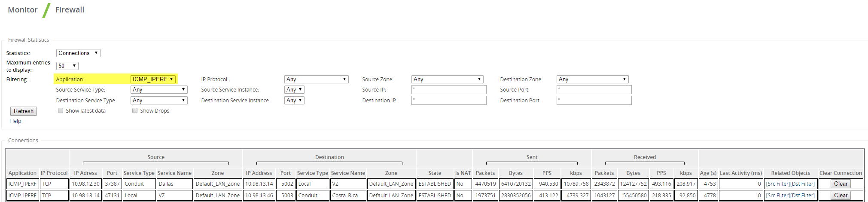Click the Last Activity (ms) column header
The height and width of the screenshot is (202, 868).
741,173
